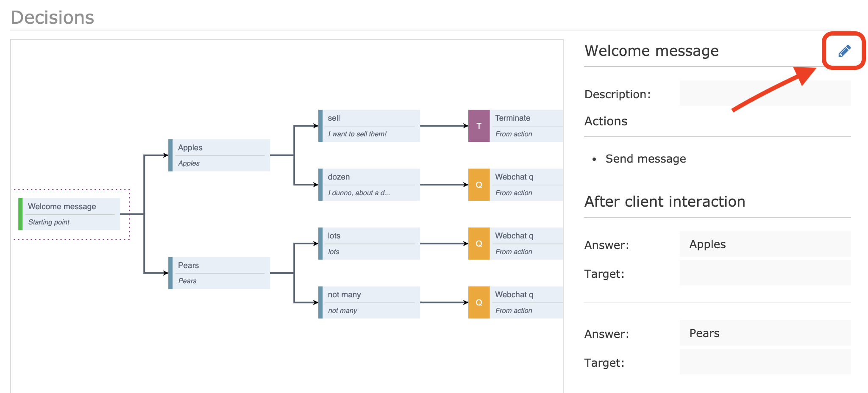Select the not many answer node
Viewport: 868px width, 393px height.
pos(369,302)
